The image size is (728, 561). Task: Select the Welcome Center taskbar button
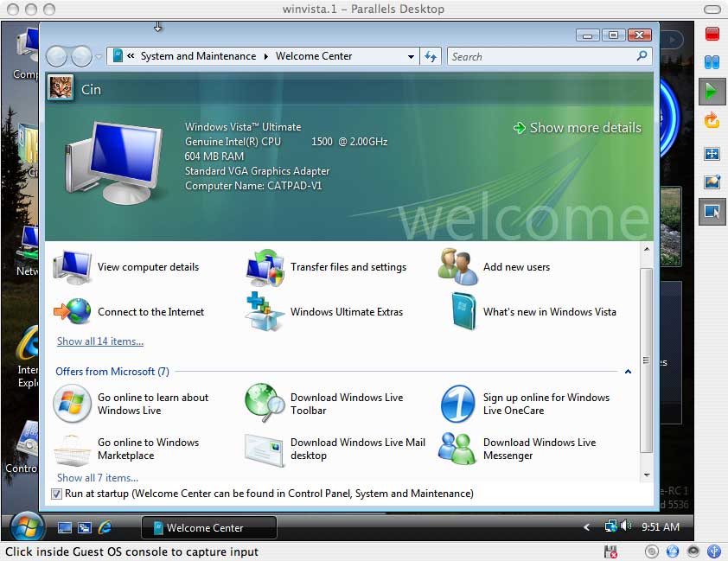[209, 527]
